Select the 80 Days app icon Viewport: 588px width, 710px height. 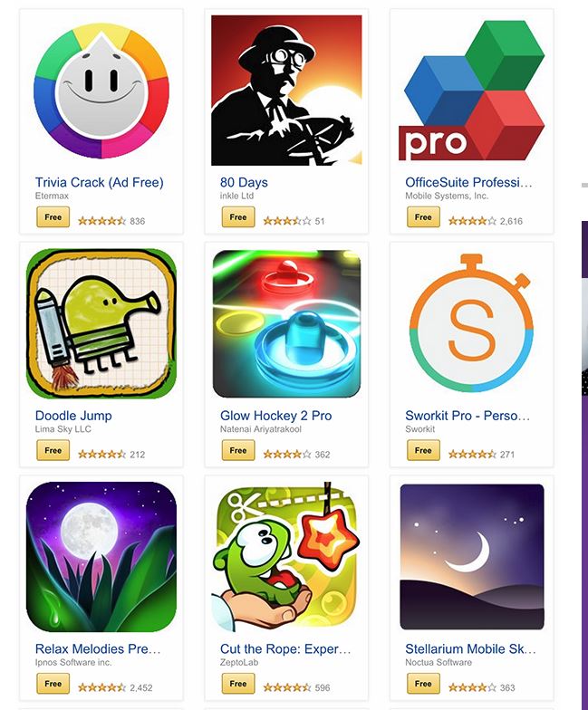(x=286, y=91)
